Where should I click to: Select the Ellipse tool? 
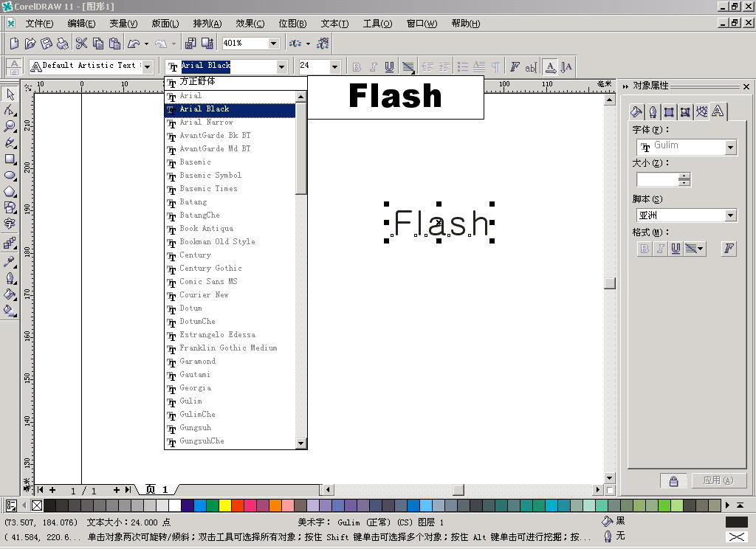tap(10, 176)
